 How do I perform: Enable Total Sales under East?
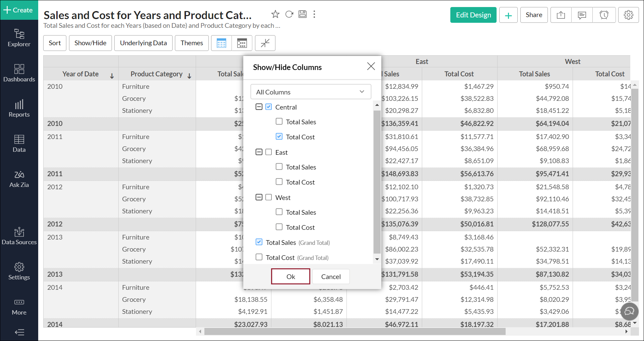(279, 166)
